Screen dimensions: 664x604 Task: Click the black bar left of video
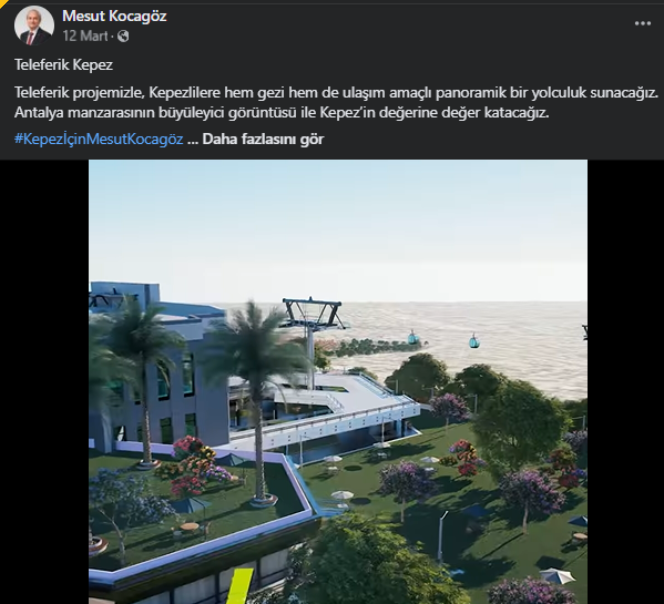coord(44,382)
